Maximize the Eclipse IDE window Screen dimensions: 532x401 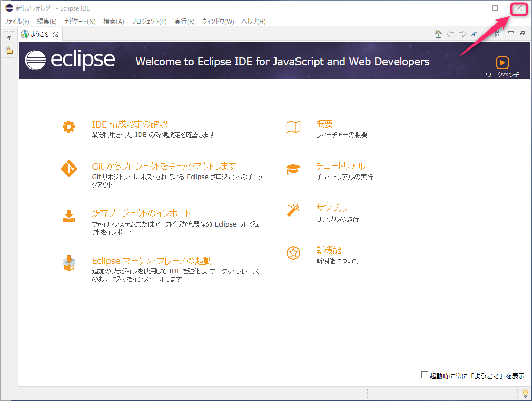click(495, 8)
